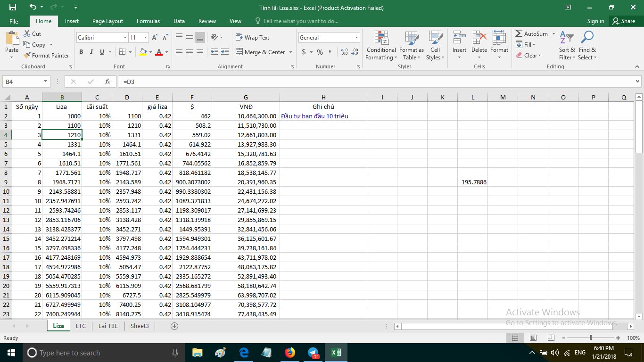This screenshot has width=644, height=362.
Task: Click the Sign in link
Action: [595, 21]
